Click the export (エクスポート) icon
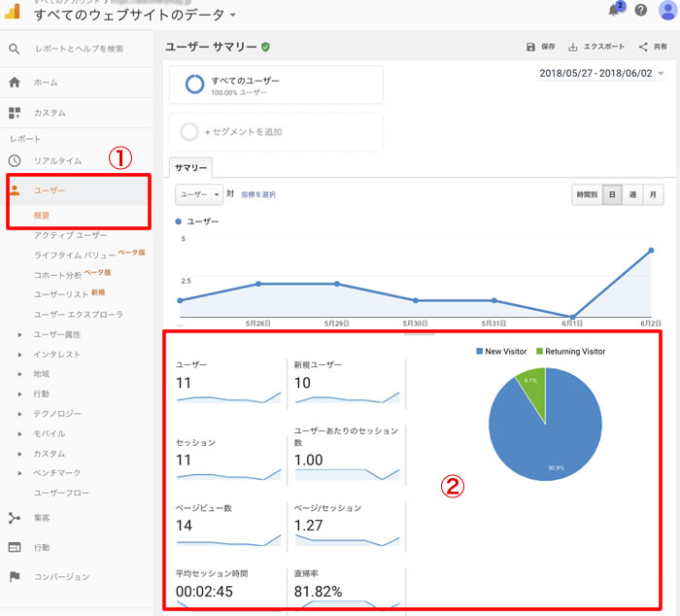 (x=573, y=47)
